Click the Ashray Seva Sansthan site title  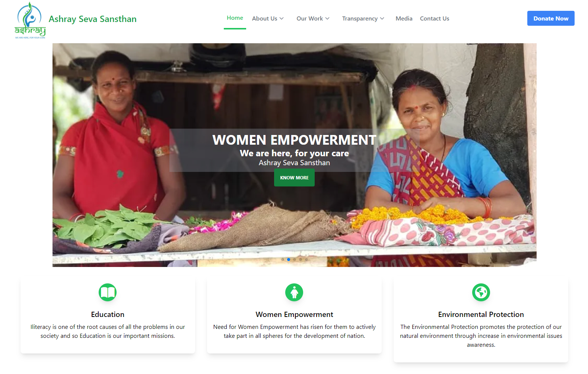93,19
